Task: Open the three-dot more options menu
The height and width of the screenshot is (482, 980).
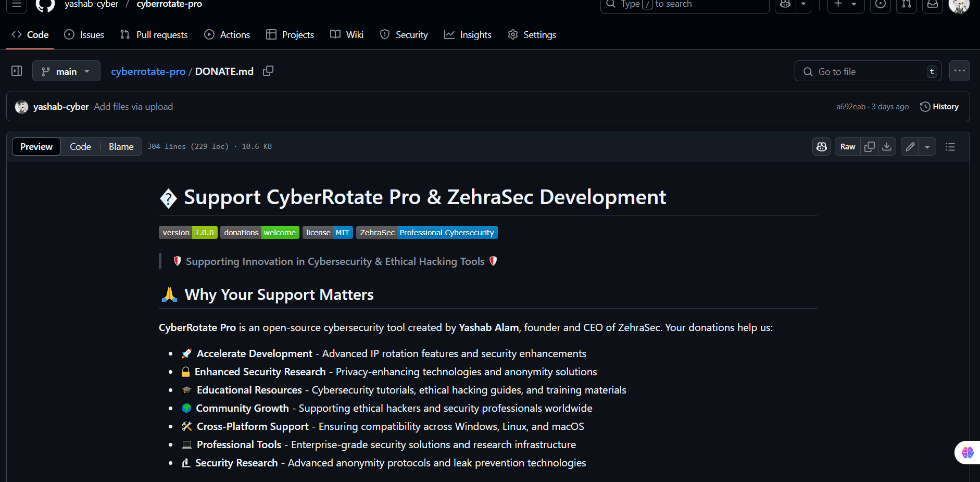Action: 959,71
